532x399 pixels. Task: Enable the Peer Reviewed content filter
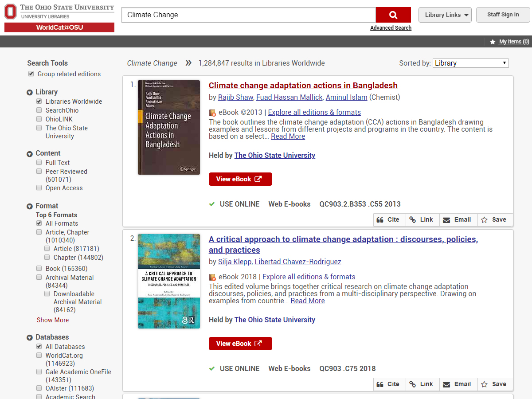pyautogui.click(x=39, y=172)
